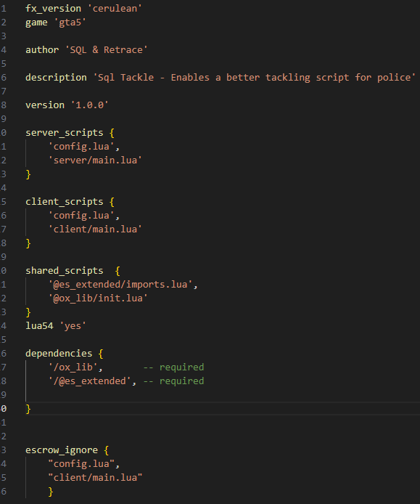Click the description keyword
This screenshot has height=504, width=420.
point(56,78)
